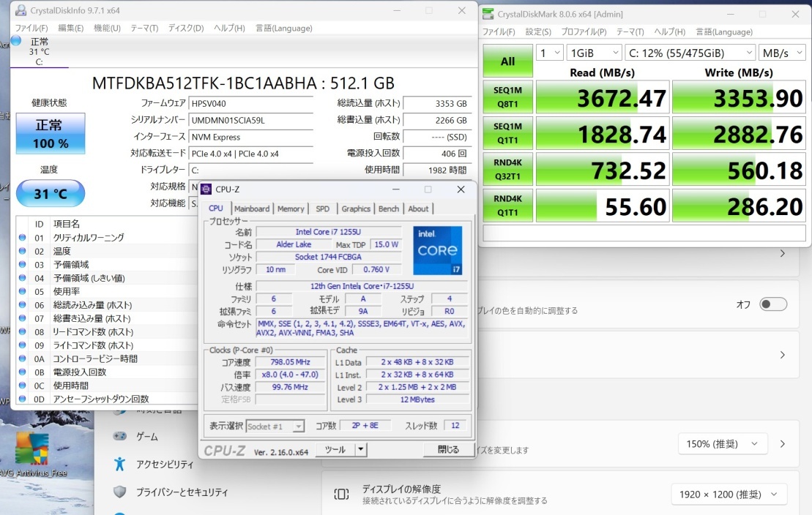Switch to the Bench tab in CPU-Z

(x=389, y=208)
